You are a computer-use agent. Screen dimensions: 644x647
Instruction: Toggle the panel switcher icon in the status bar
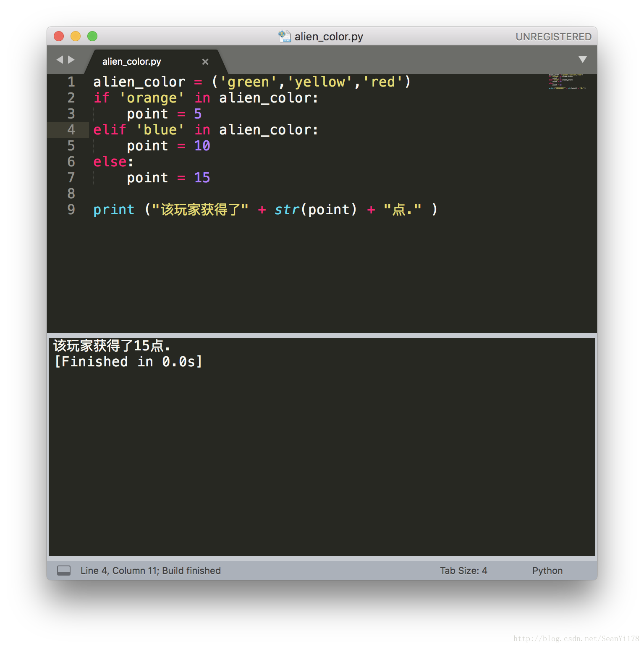[x=64, y=571]
